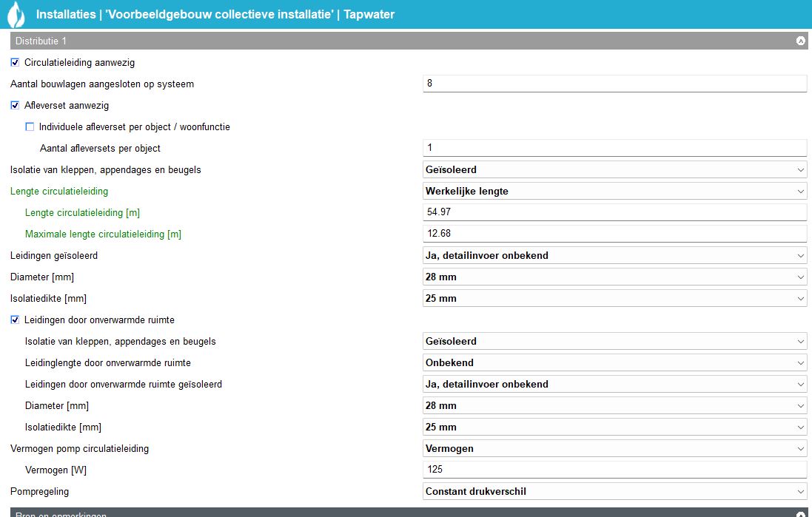
Task: Uncheck Circulatieleiding aanwezig checkbox
Action: 15,63
